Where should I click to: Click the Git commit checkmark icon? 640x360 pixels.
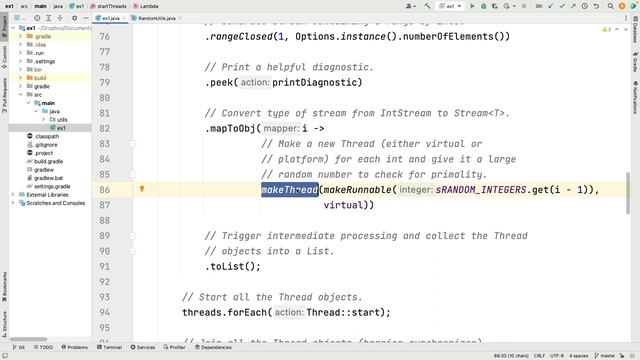(x=562, y=6)
